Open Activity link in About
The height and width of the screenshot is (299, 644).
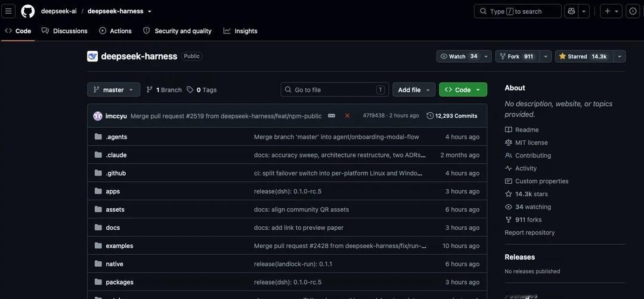point(521,168)
